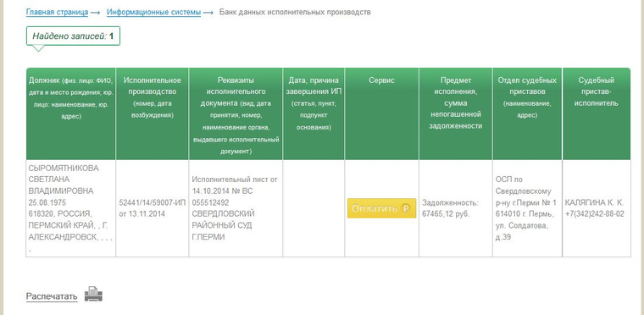Click the Предмет исполнения column header
The width and height of the screenshot is (644, 315).
(456, 113)
